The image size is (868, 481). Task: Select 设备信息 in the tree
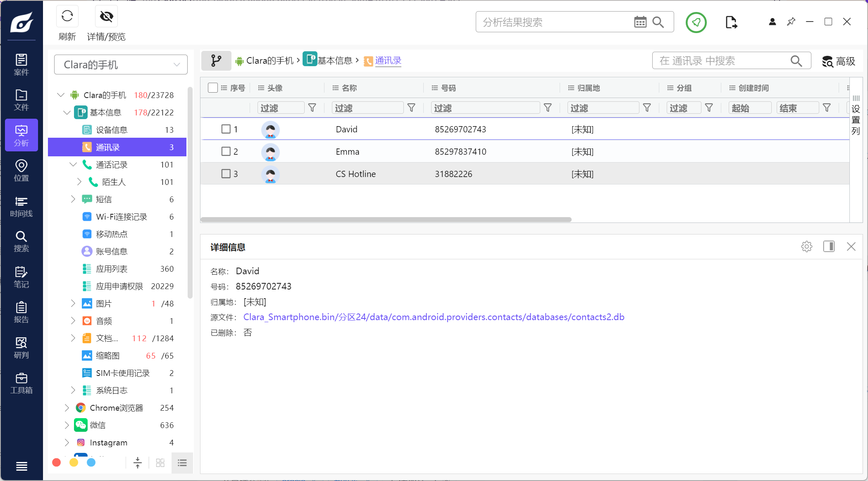(112, 130)
